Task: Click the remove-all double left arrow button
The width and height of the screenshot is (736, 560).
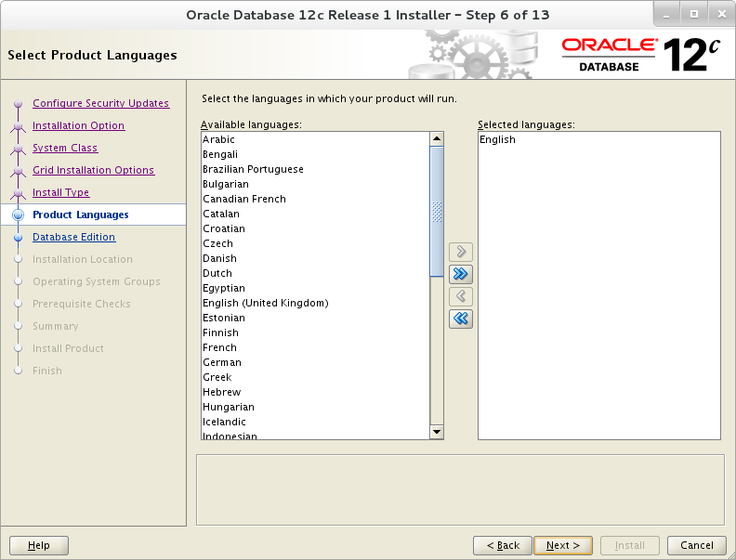Action: click(x=461, y=319)
